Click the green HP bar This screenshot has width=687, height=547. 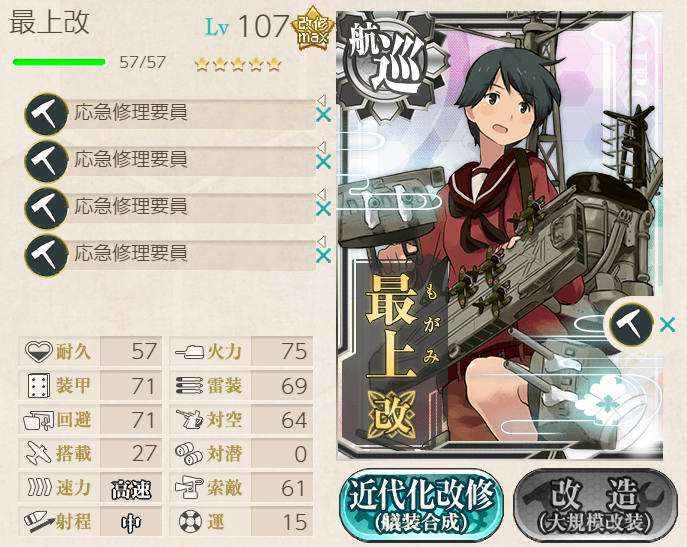coord(60,62)
